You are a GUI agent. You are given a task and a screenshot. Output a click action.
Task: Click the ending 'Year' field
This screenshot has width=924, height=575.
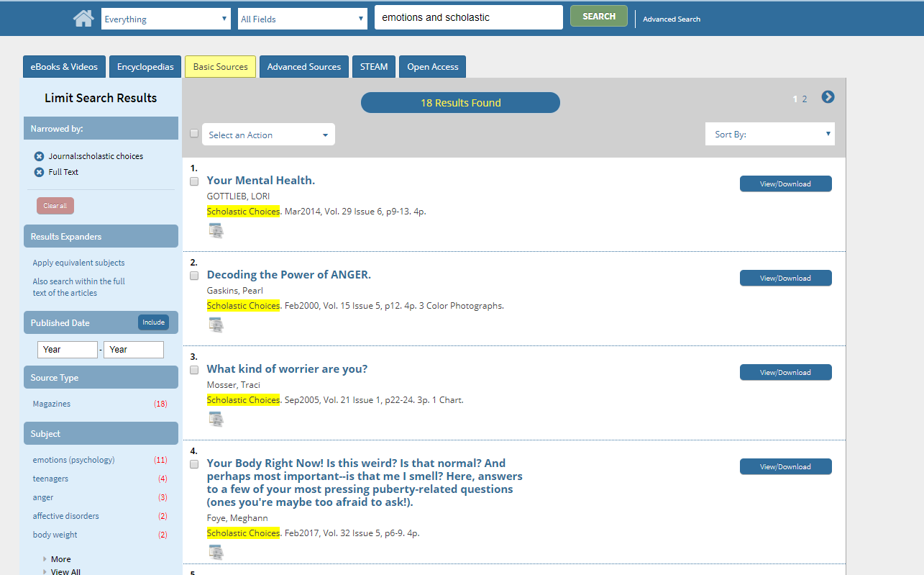point(134,350)
